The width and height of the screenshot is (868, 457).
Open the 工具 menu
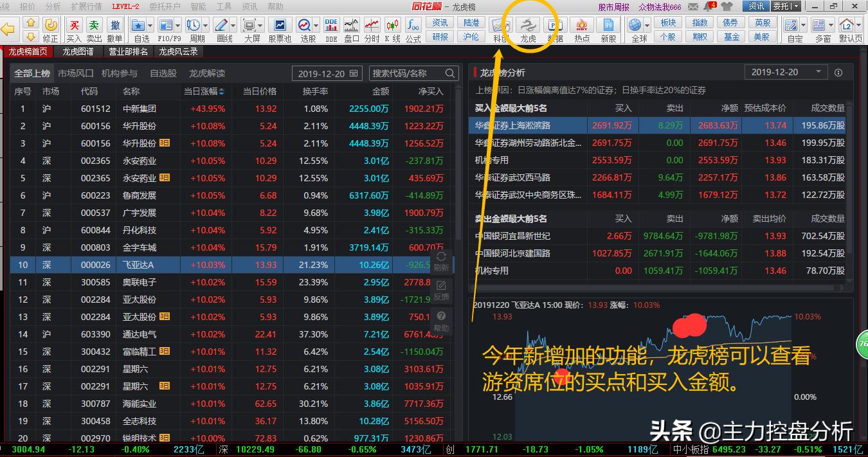pyautogui.click(x=224, y=6)
